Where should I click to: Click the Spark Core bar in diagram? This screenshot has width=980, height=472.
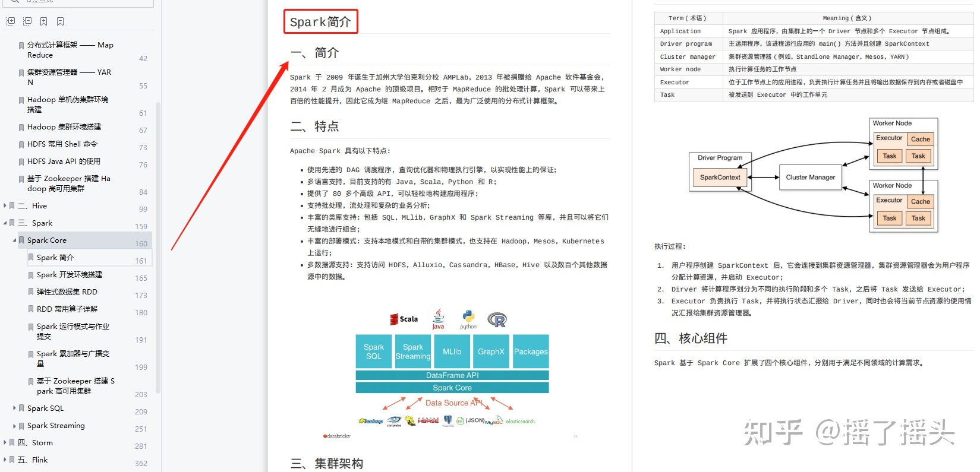452,388
